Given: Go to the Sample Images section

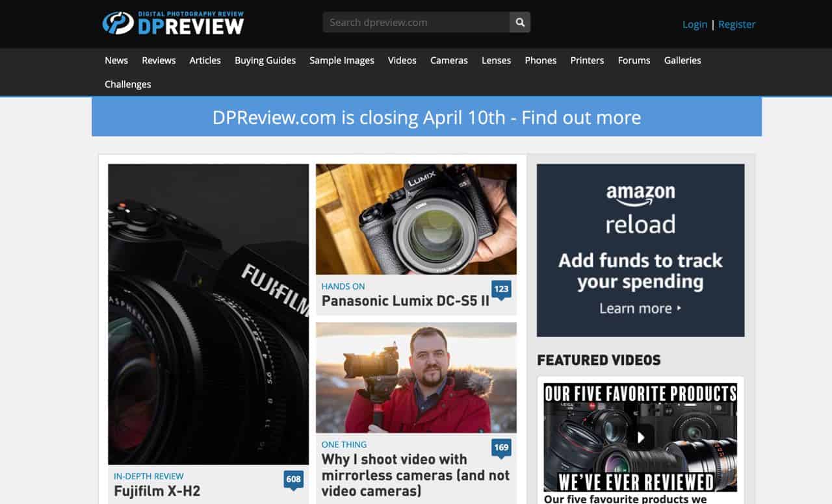Looking at the screenshot, I should (x=341, y=60).
